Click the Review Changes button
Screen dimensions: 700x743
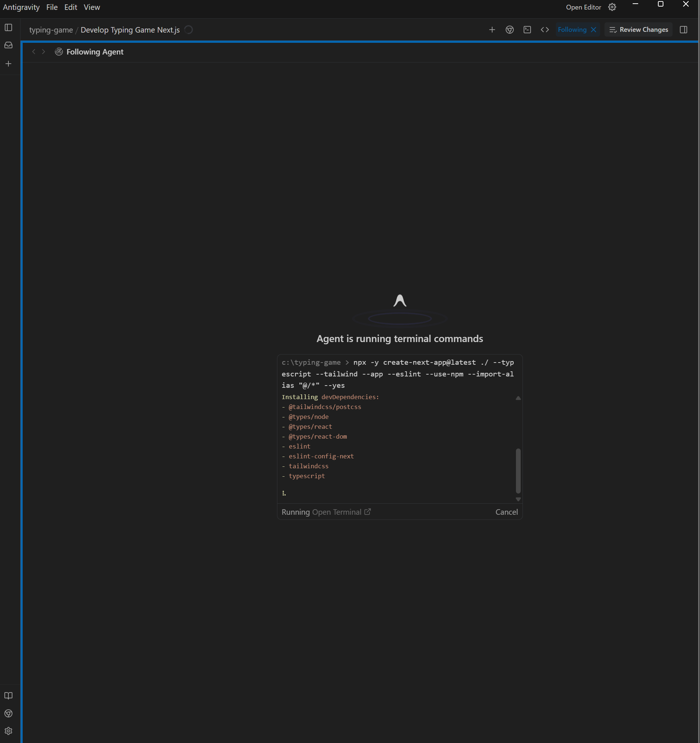pyautogui.click(x=639, y=30)
